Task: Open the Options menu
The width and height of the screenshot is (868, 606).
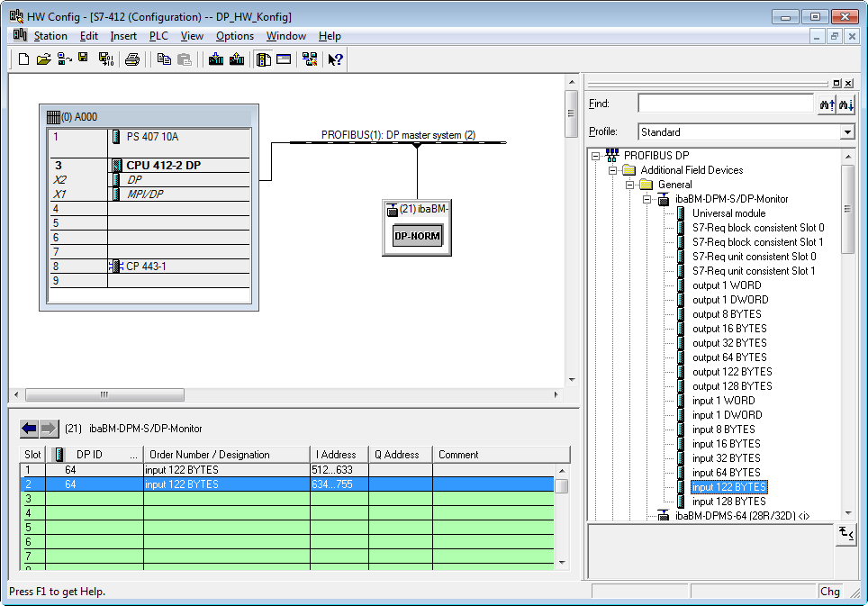Action: coord(234,36)
